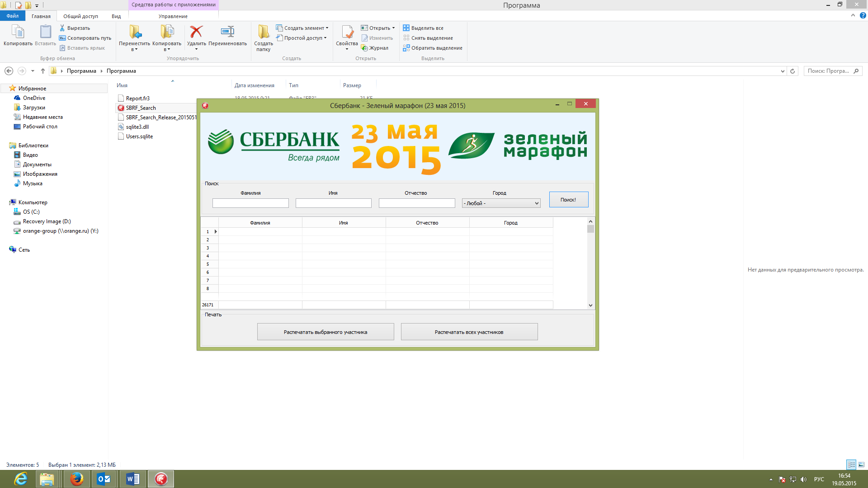Open Загрузки in the navigation pane
The height and width of the screenshot is (488, 868).
click(x=34, y=108)
